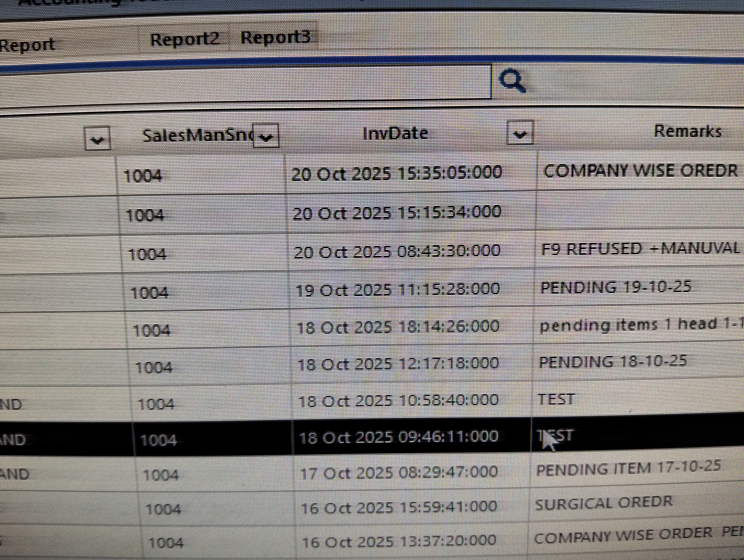Open the SalesManSno column filter dropdown
This screenshot has height=560, width=744.
266,136
